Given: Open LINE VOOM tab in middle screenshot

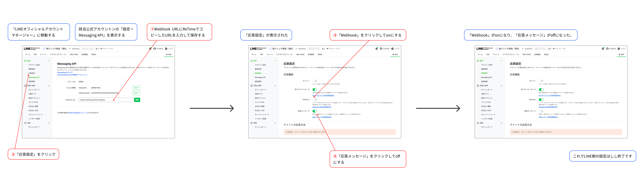Looking at the screenshot, I should (300, 55).
